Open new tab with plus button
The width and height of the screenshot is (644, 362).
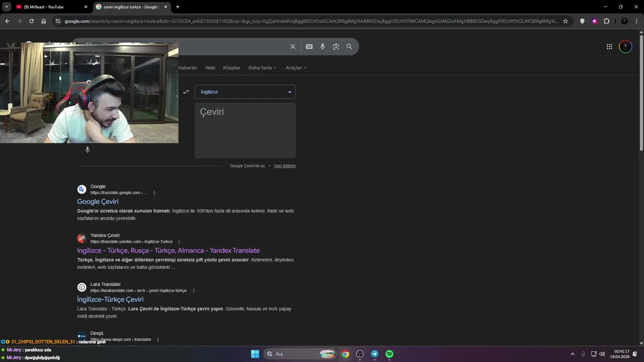pos(178,7)
